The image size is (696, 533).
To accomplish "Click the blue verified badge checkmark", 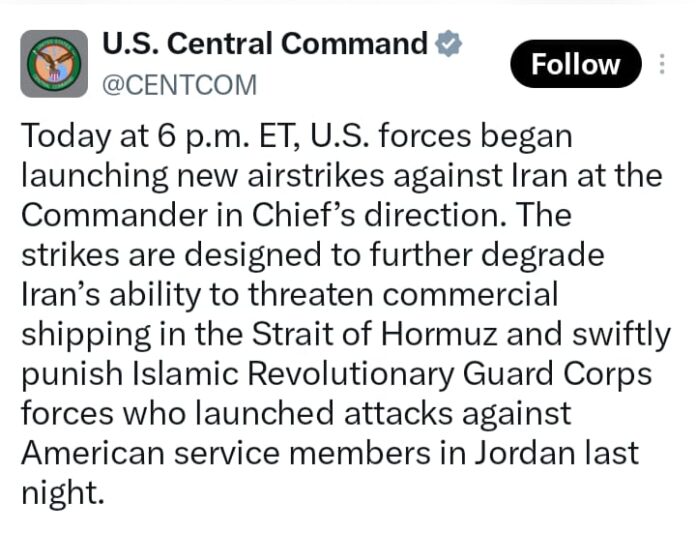I will pos(448,43).
